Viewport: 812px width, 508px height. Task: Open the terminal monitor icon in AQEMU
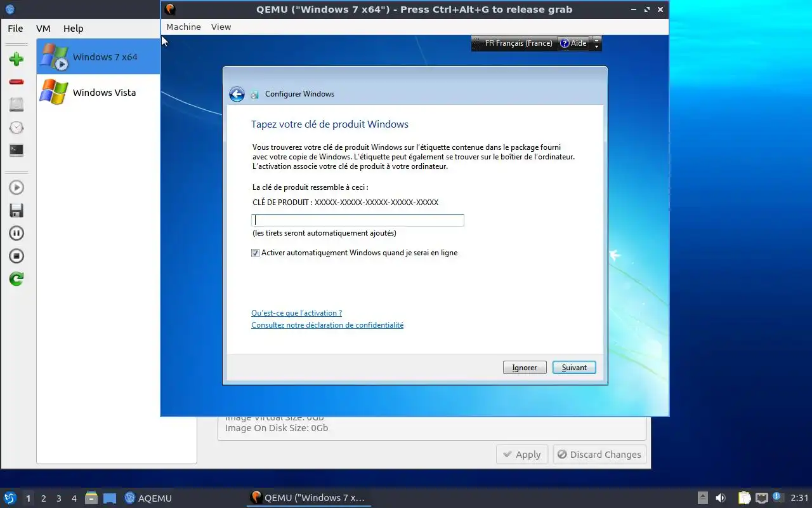tap(16, 150)
